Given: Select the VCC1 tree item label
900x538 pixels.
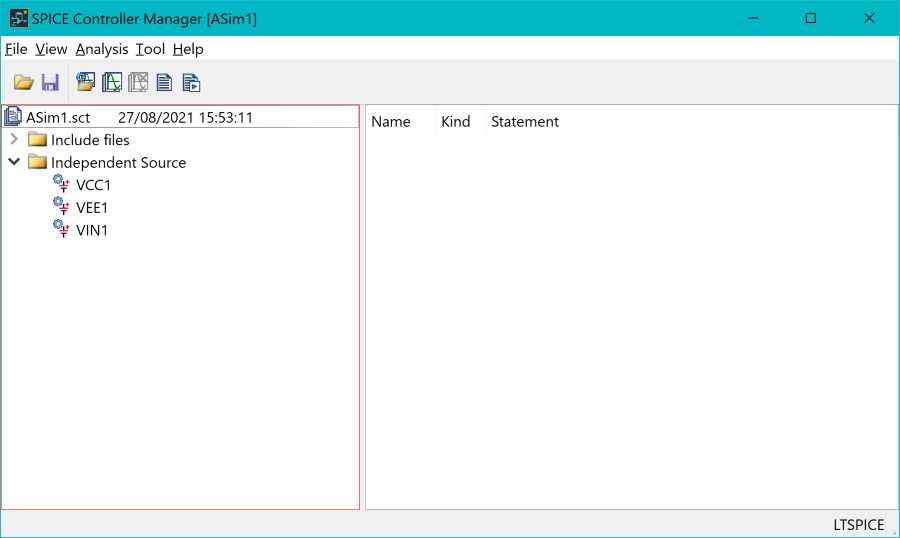Looking at the screenshot, I should click(93, 185).
